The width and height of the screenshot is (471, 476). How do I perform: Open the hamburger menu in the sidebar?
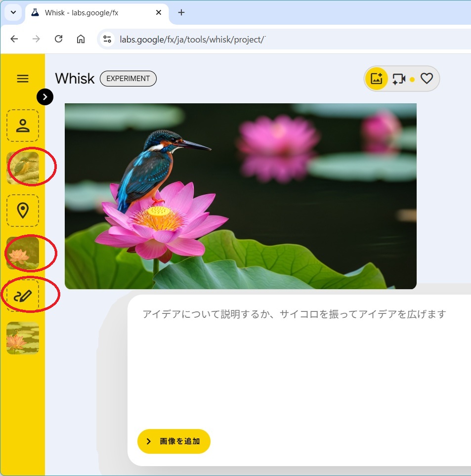tap(23, 79)
